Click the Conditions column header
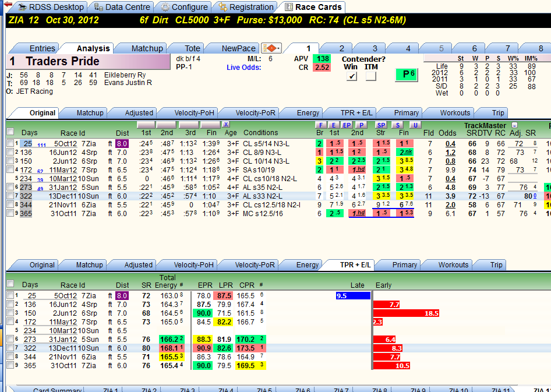 [261, 133]
